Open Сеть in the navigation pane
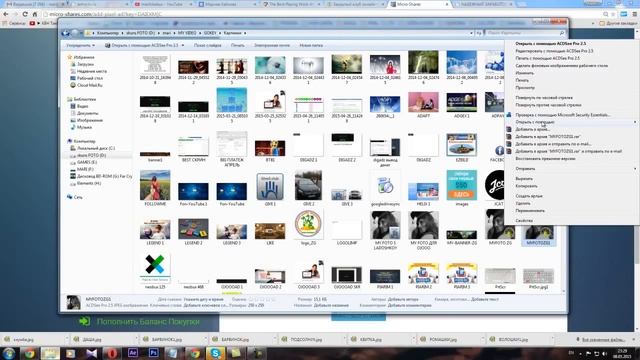This screenshot has height=360, width=640. [x=78, y=197]
